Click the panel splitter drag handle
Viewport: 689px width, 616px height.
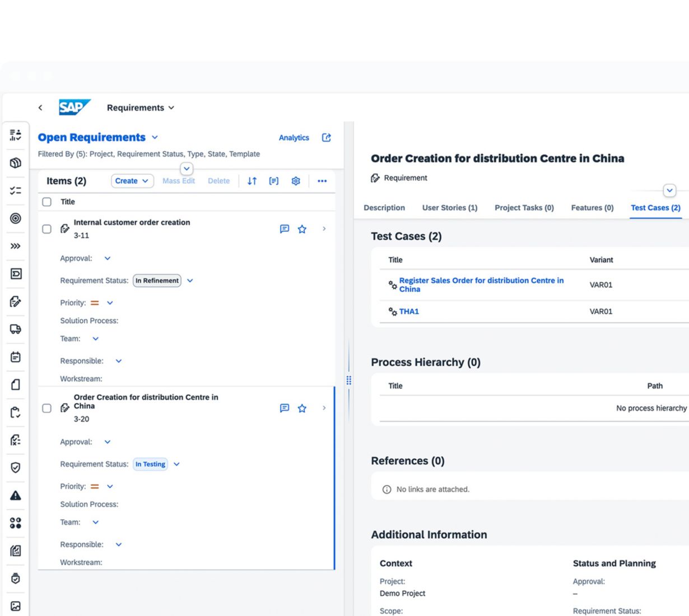(349, 381)
